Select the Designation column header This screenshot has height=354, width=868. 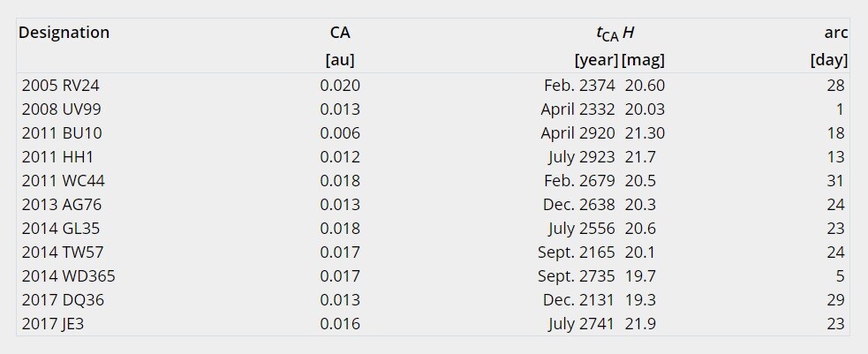click(64, 33)
